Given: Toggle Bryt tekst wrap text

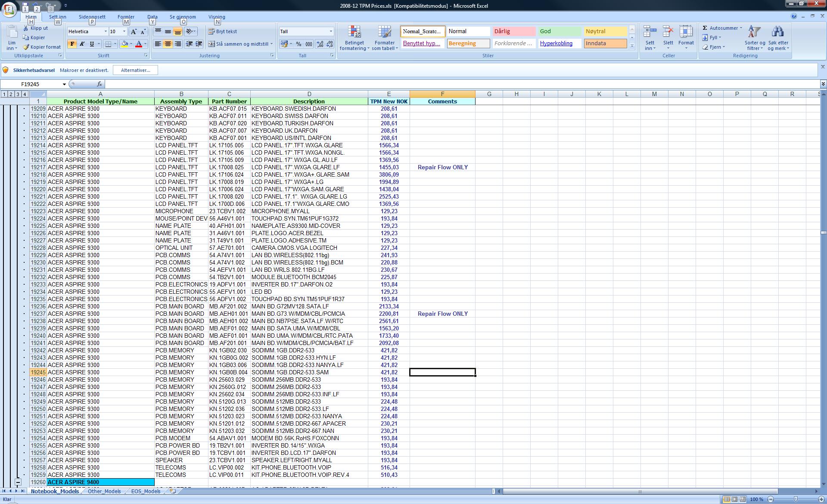Looking at the screenshot, I should click(x=223, y=31).
